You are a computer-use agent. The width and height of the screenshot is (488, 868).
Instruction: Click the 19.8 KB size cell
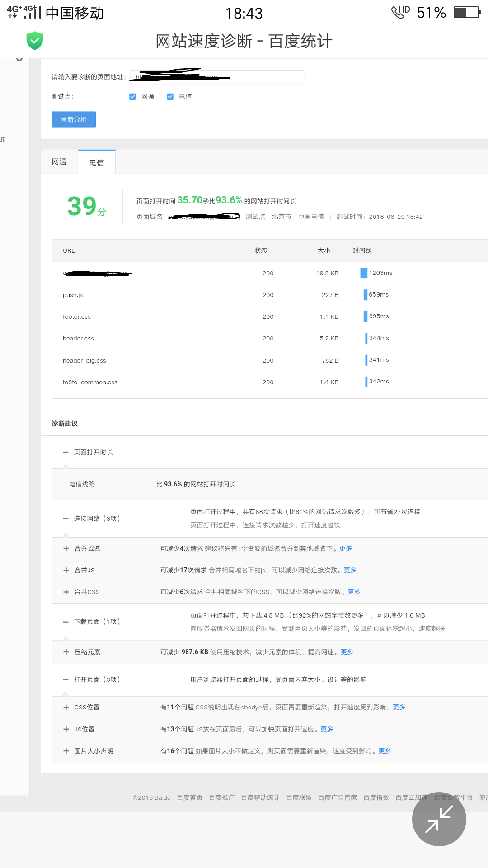click(327, 273)
